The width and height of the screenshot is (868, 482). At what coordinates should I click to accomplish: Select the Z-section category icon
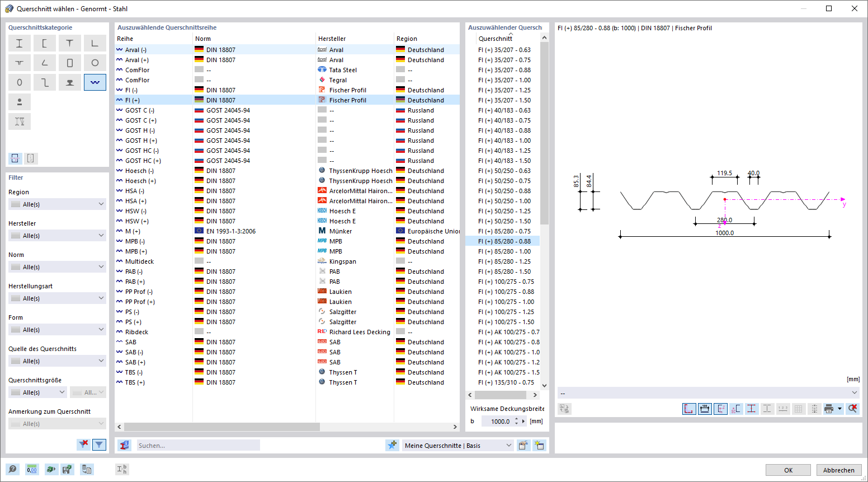point(45,82)
